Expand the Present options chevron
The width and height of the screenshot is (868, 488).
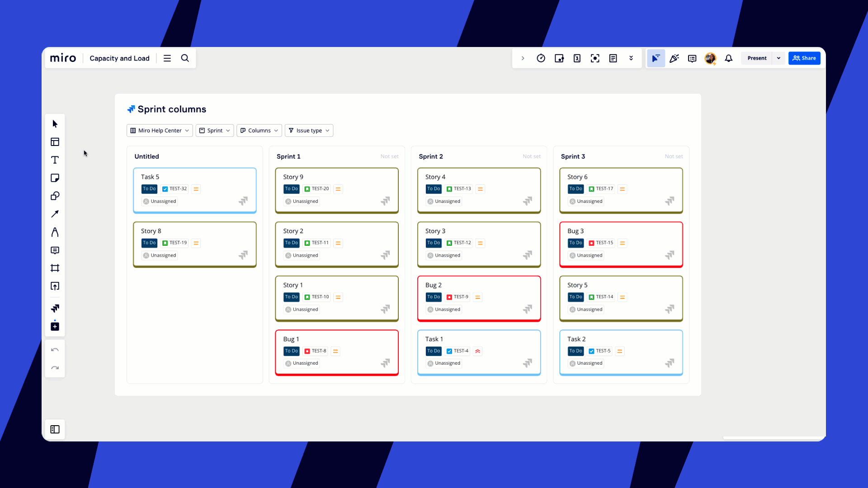[778, 58]
